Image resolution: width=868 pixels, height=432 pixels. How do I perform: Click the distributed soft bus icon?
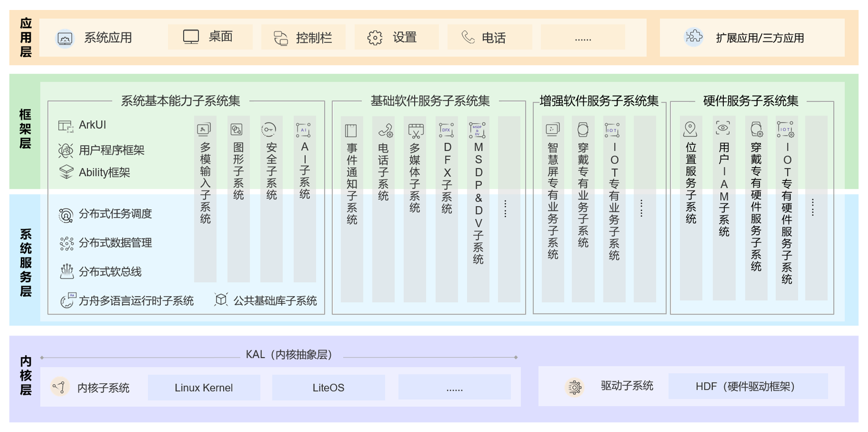tap(66, 272)
